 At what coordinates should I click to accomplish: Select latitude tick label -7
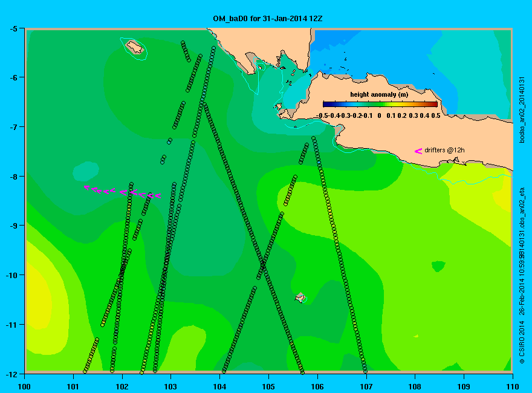(13, 127)
